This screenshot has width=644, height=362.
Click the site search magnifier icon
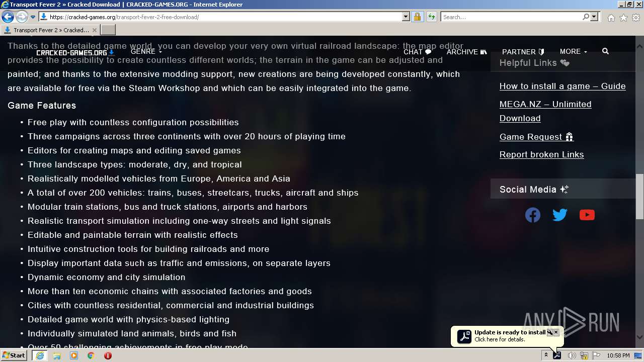click(x=605, y=51)
